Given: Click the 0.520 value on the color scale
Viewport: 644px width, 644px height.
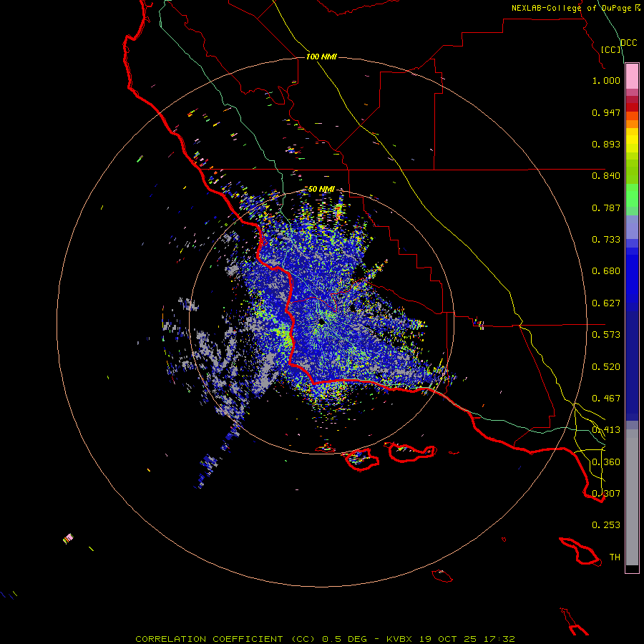Looking at the screenshot, I should [x=606, y=367].
